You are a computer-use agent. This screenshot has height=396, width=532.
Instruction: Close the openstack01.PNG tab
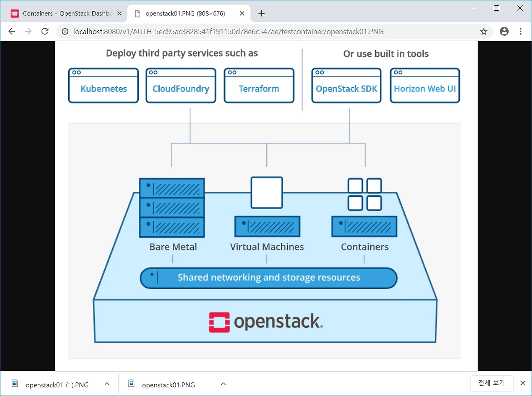coord(242,13)
